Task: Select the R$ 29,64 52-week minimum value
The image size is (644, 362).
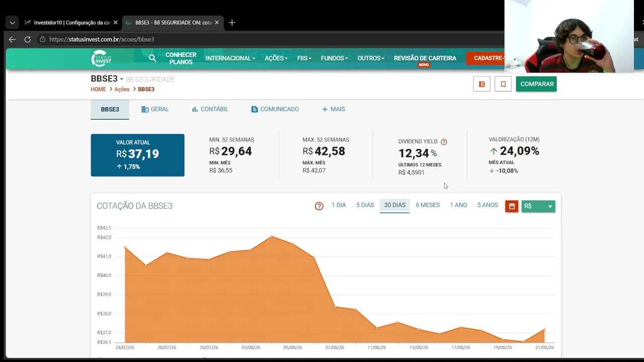Action: pos(230,151)
